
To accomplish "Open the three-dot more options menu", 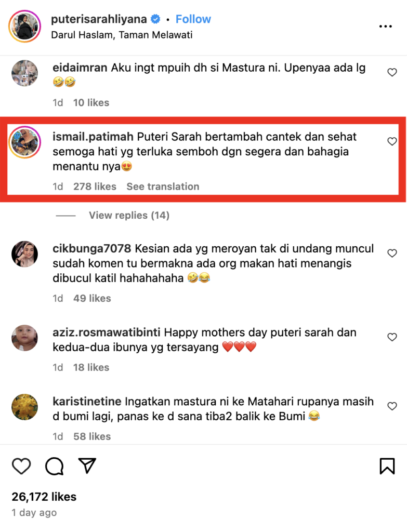I will point(385,26).
